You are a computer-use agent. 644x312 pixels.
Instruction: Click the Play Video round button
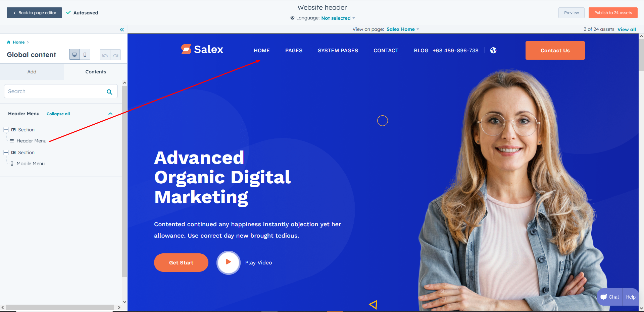tap(229, 262)
